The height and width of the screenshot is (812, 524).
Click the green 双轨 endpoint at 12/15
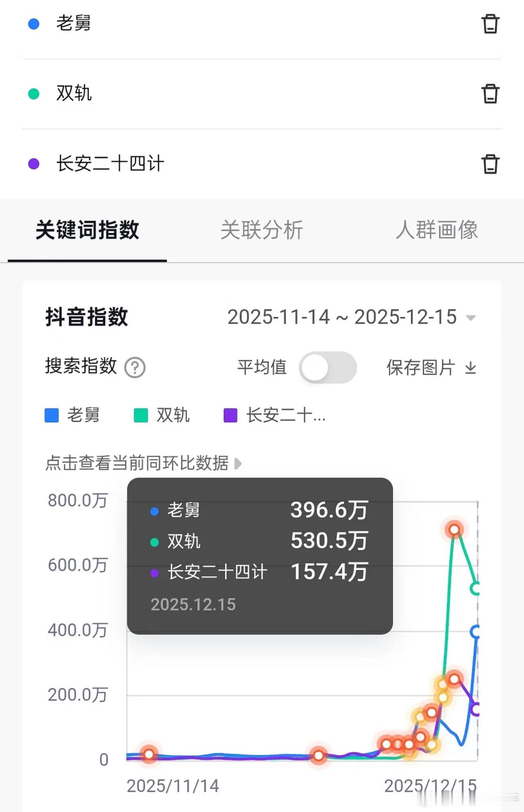(x=475, y=589)
